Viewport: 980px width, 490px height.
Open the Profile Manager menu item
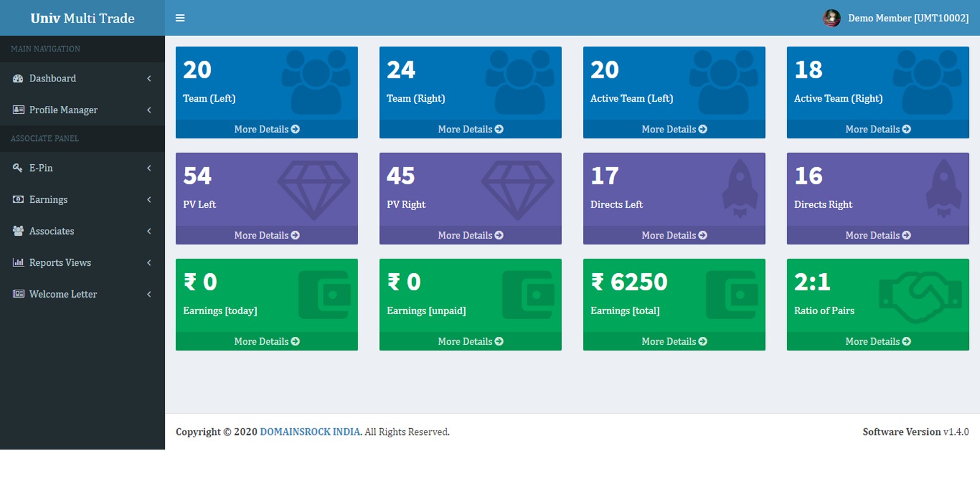coord(82,110)
